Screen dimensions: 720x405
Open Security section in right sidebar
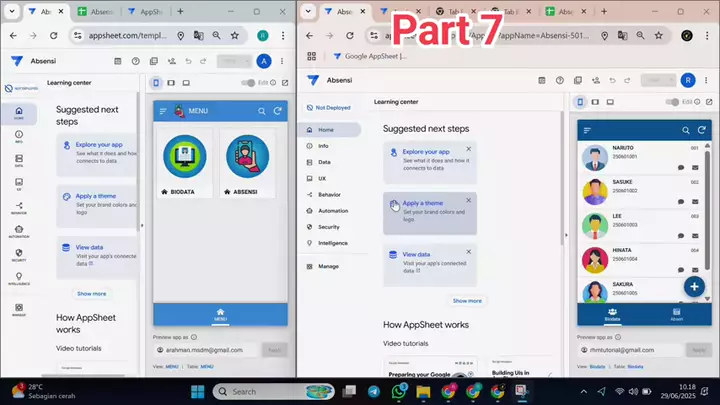tap(328, 227)
